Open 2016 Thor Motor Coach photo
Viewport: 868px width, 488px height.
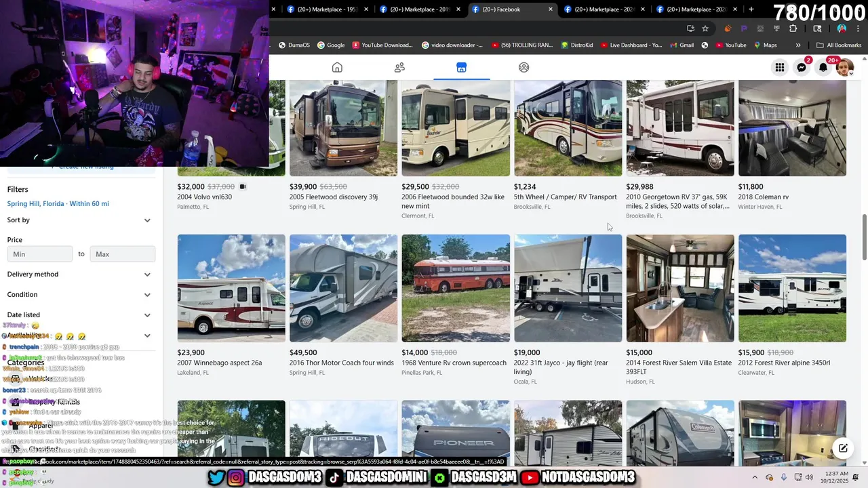(x=343, y=288)
